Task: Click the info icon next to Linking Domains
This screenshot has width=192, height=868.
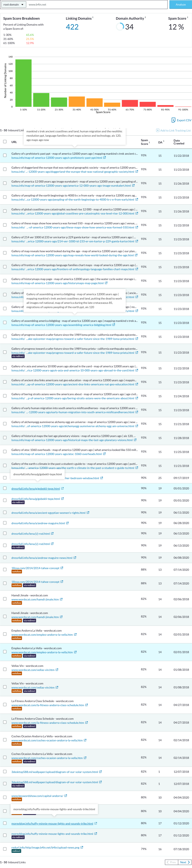Action: click(93, 17)
